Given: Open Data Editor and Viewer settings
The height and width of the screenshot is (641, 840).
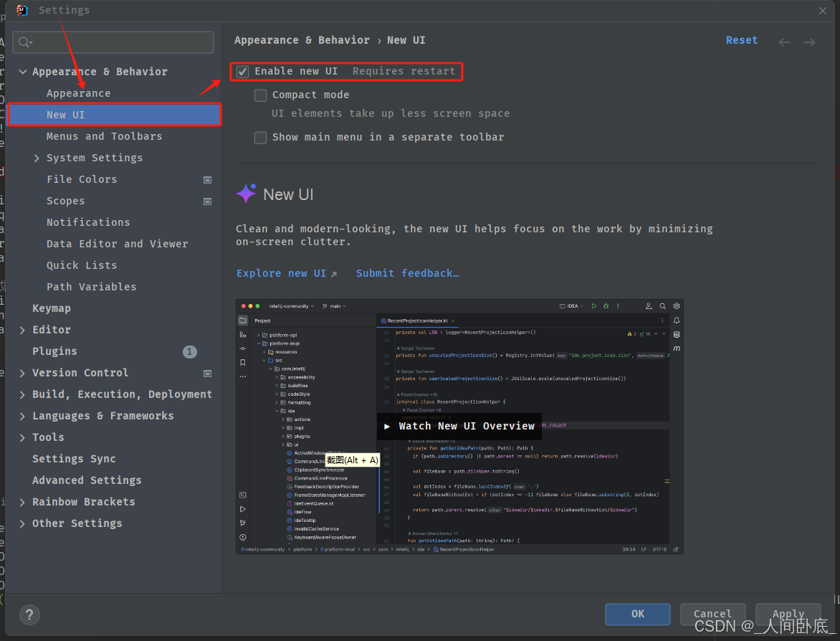Looking at the screenshot, I should (118, 244).
